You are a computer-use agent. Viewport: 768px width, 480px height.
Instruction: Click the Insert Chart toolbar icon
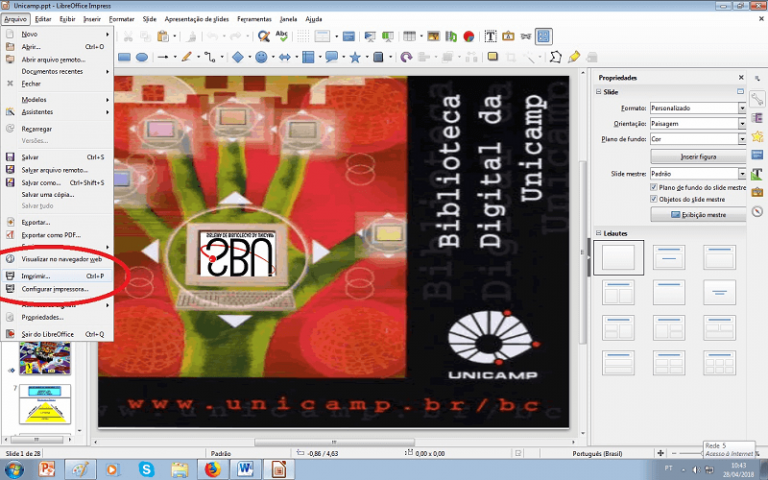click(x=467, y=36)
